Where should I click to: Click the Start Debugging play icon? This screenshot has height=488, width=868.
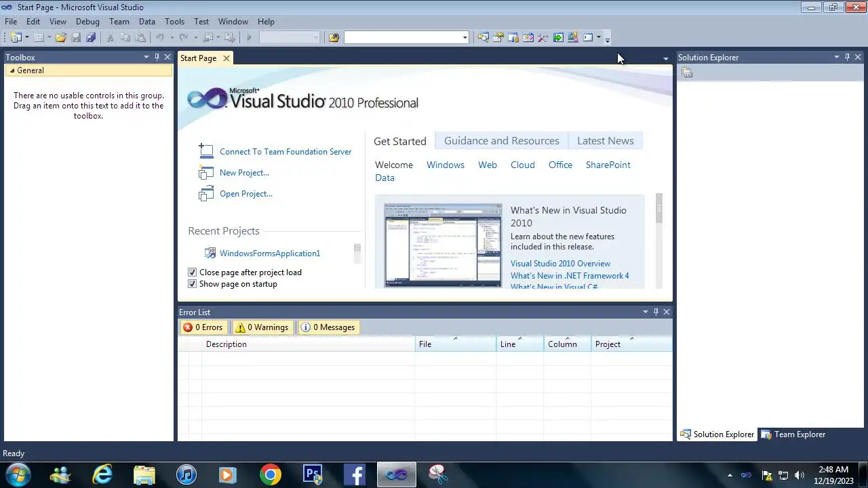point(250,38)
